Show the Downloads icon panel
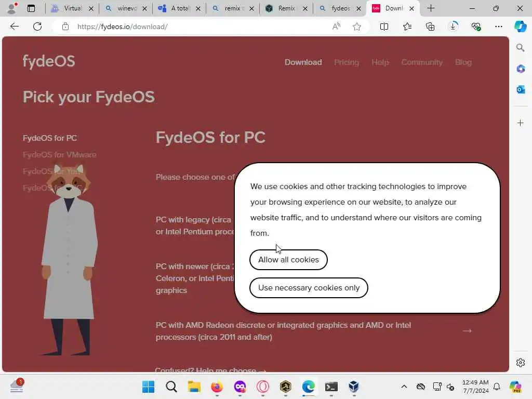The width and height of the screenshot is (532, 399). [453, 26]
